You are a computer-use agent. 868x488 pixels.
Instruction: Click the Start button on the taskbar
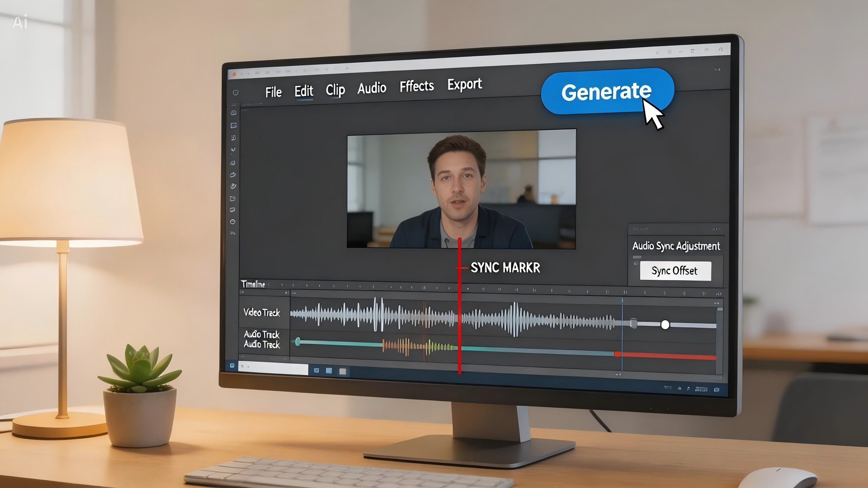point(232,365)
